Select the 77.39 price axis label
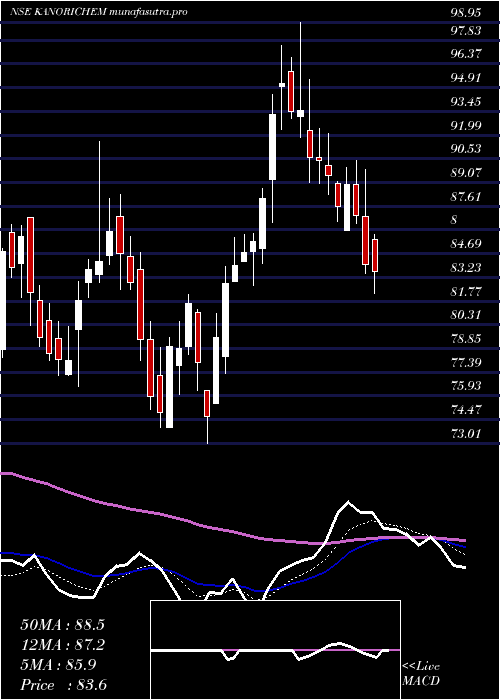The height and width of the screenshot is (700, 500). click(x=466, y=362)
